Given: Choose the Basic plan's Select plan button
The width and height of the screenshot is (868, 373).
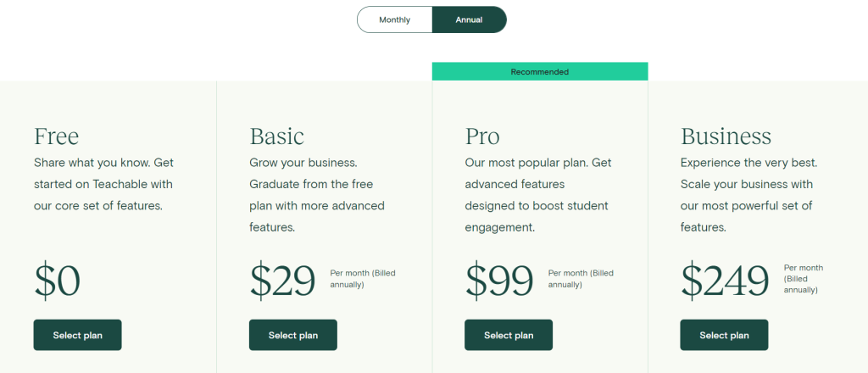Looking at the screenshot, I should 292,335.
